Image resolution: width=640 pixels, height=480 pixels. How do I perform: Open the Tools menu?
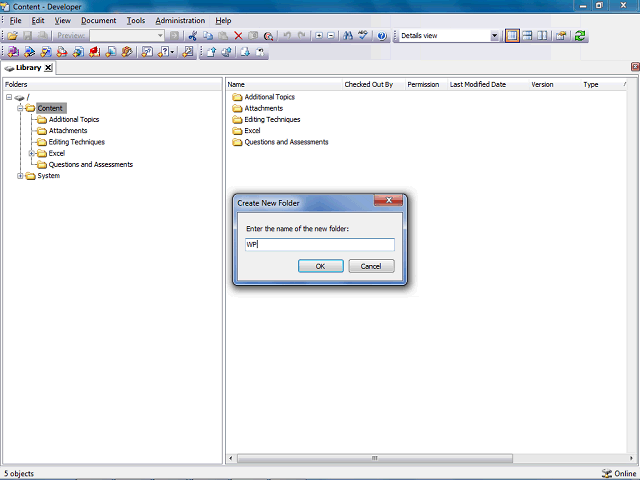[136, 20]
